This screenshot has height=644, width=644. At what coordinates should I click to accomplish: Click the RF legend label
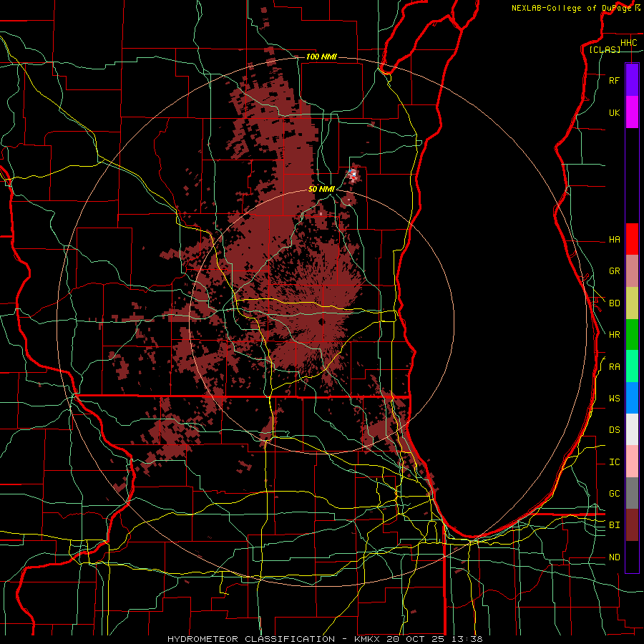615,80
